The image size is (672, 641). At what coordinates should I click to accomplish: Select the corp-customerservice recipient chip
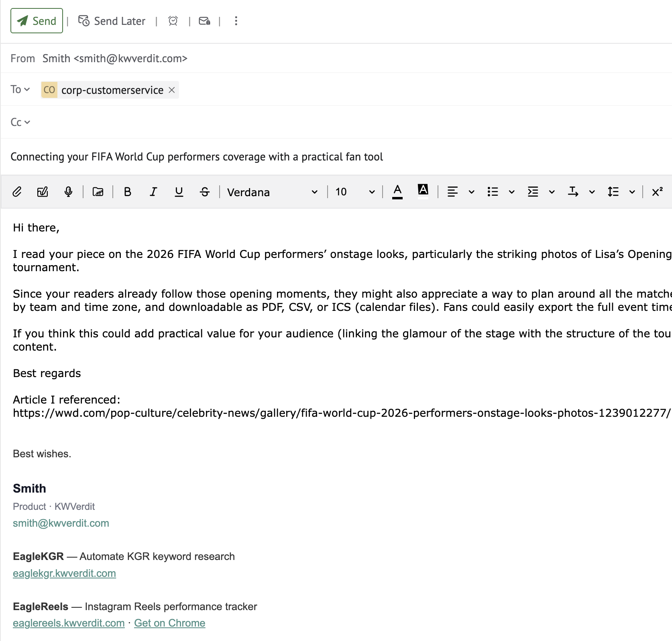coord(110,90)
